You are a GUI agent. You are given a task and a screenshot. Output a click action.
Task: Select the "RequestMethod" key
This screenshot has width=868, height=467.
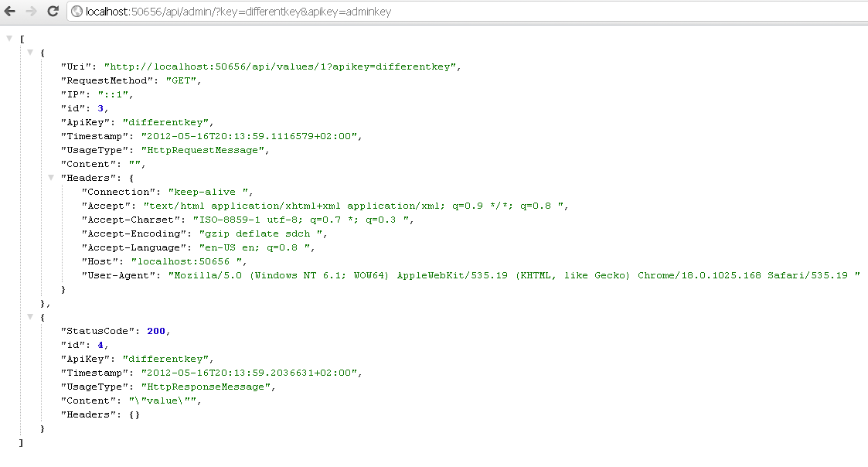click(x=107, y=80)
